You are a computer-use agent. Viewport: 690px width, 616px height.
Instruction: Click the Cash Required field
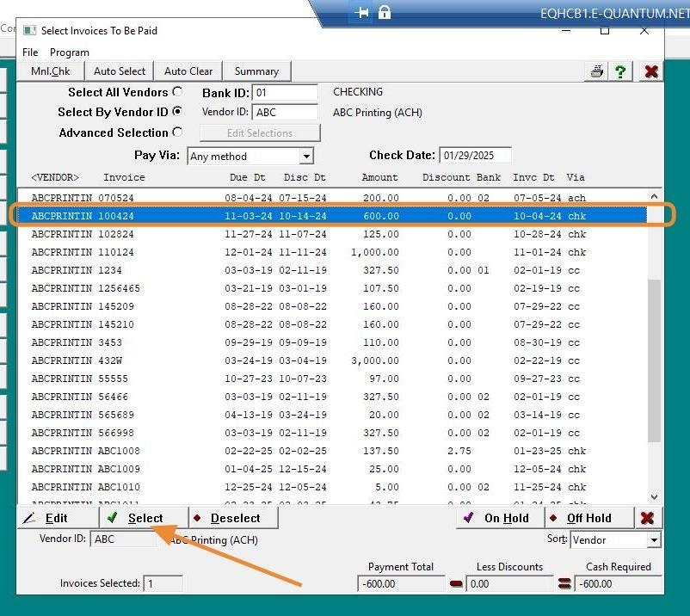(618, 584)
